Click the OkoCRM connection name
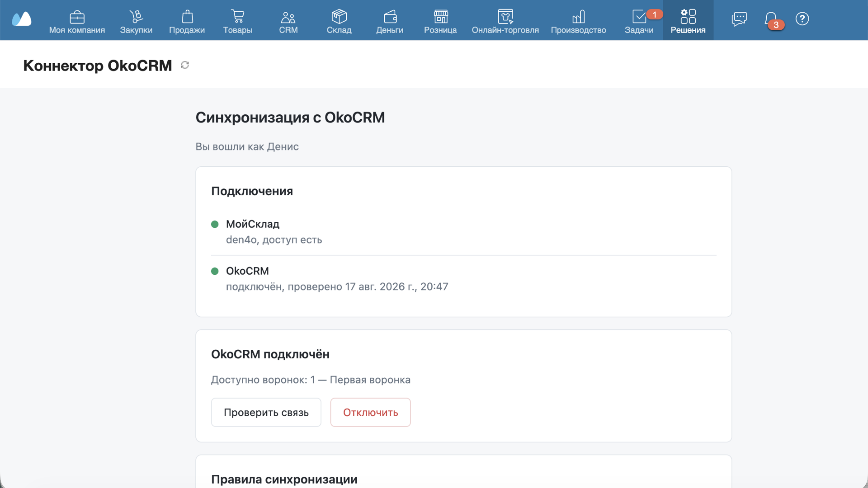The image size is (868, 488). pos(247,271)
